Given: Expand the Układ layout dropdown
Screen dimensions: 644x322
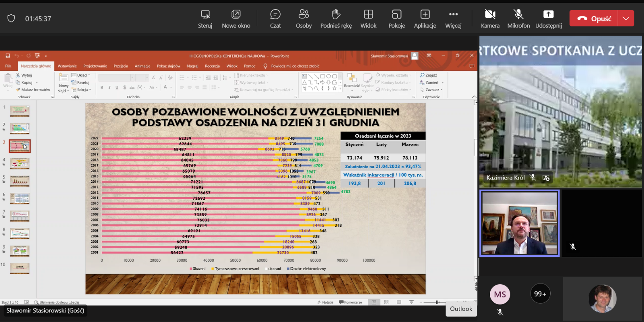Looking at the screenshot, I should 82,75.
